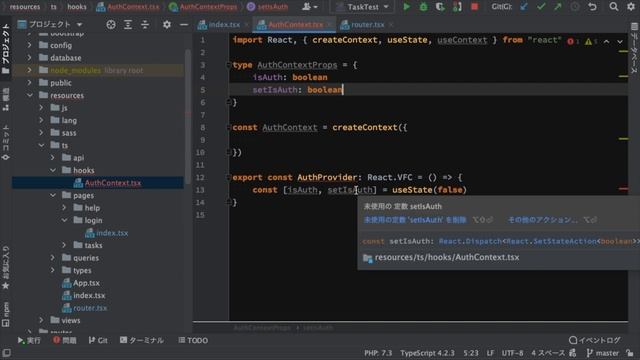Expand all project tree nodes icon

(x=128, y=24)
